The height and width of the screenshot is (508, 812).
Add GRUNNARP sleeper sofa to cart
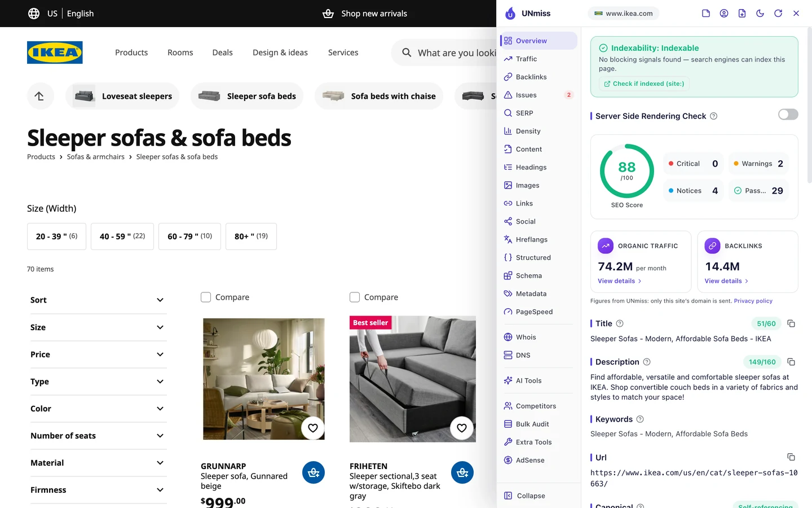click(314, 472)
